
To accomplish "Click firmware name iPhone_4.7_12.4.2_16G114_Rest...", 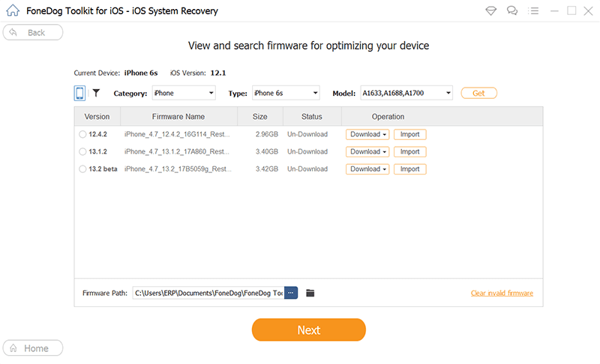I will tap(177, 135).
